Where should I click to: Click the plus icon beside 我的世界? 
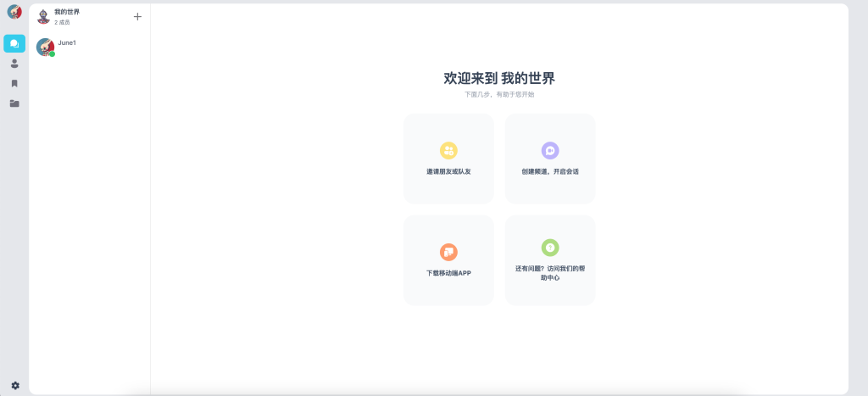pyautogui.click(x=137, y=17)
